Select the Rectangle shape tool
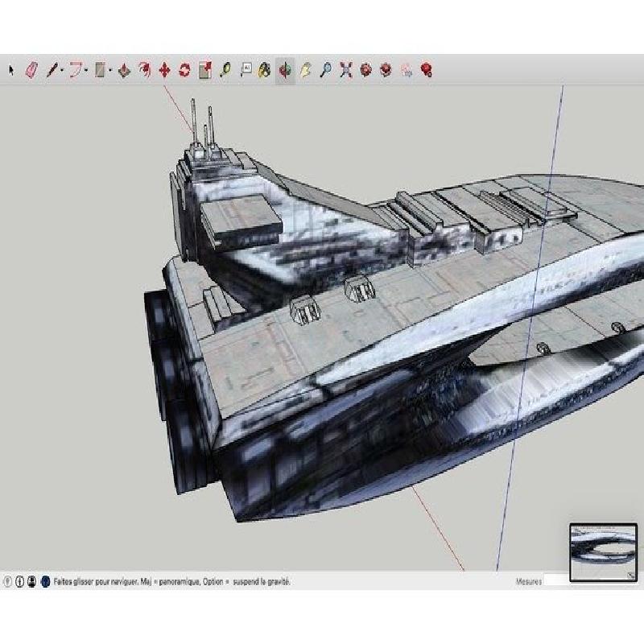 click(x=100, y=70)
